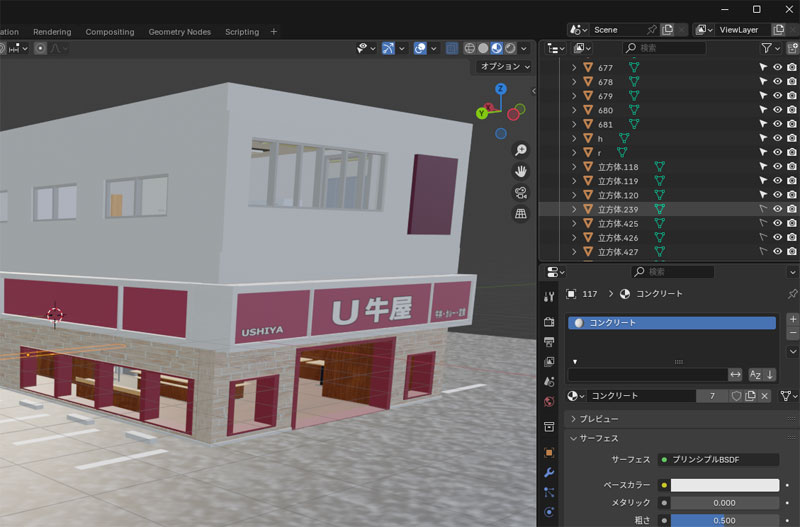Viewport: 800px width, 527px height.
Task: Toggle selectability of 立方体.425
Action: (x=763, y=223)
